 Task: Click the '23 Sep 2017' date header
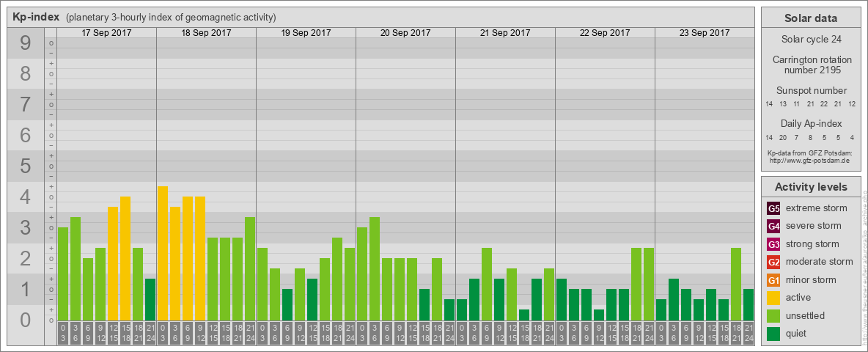coord(705,33)
